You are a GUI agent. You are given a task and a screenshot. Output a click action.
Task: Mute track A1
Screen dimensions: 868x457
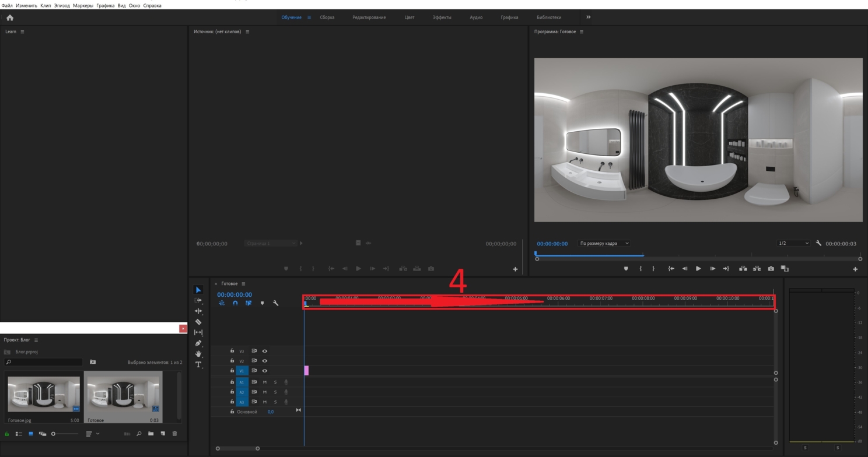(x=265, y=382)
